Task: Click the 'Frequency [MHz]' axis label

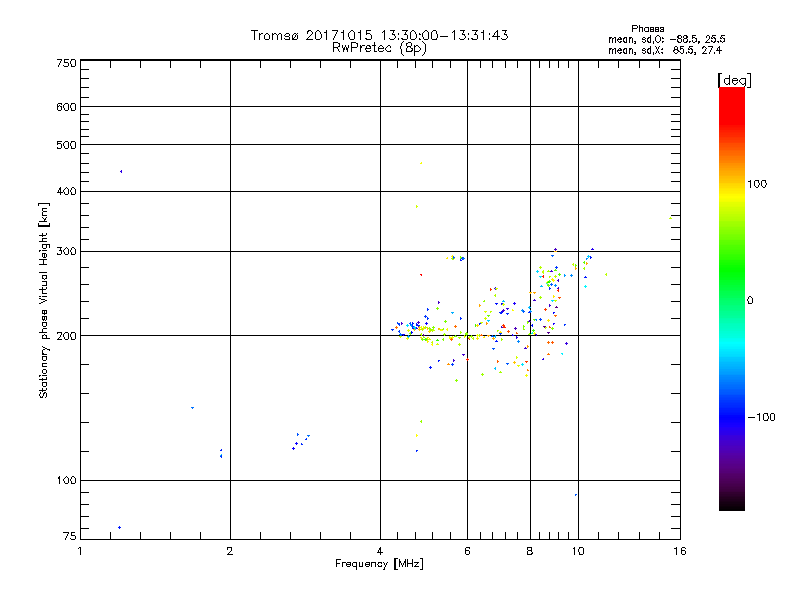Action: point(379,564)
